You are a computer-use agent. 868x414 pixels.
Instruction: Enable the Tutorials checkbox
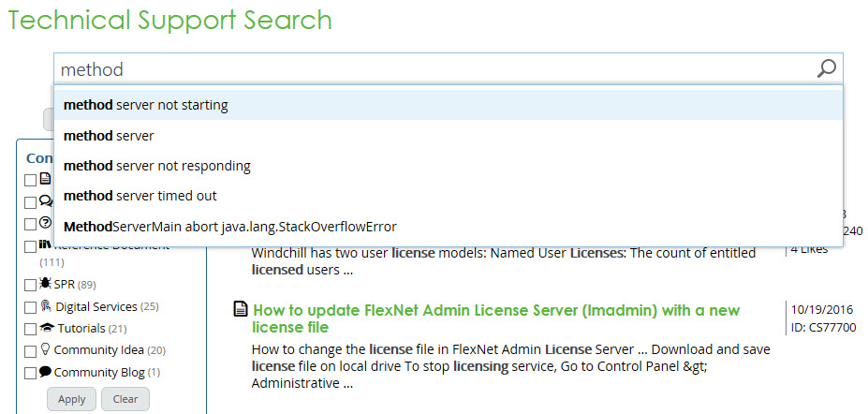pyautogui.click(x=30, y=329)
